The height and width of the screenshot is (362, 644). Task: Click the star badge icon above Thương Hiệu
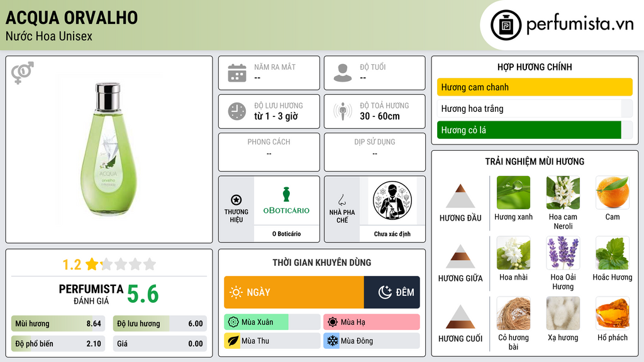point(236,200)
